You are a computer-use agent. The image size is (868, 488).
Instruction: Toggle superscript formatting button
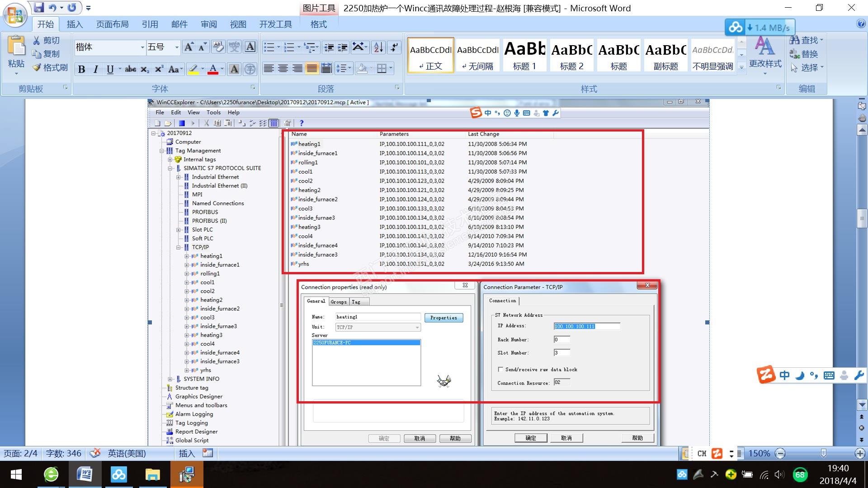coord(159,69)
